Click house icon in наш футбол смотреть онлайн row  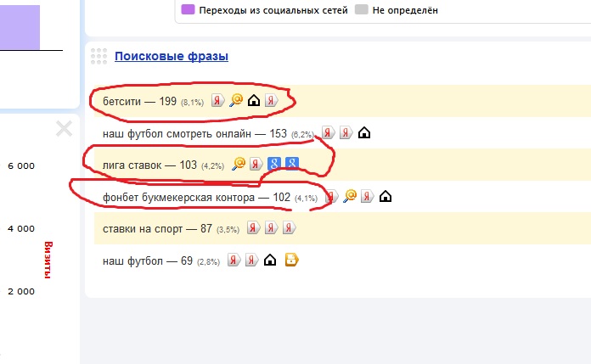364,132
